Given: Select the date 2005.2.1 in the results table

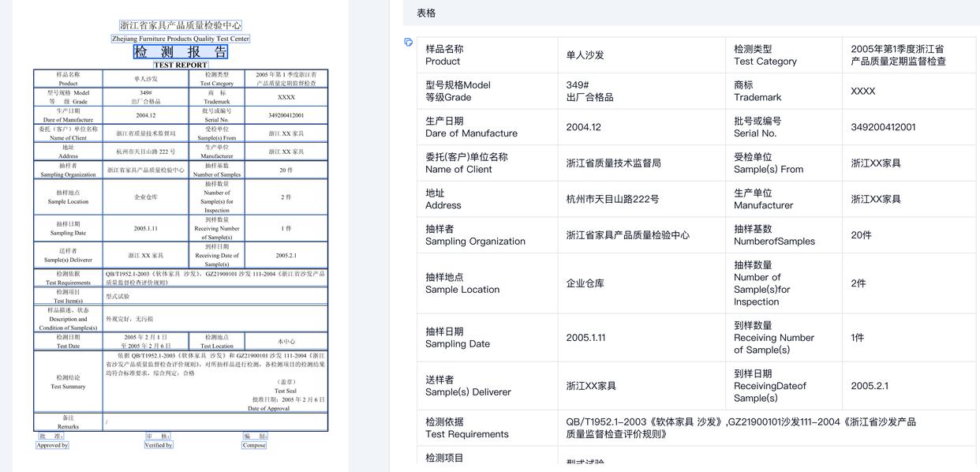Looking at the screenshot, I should [x=870, y=386].
